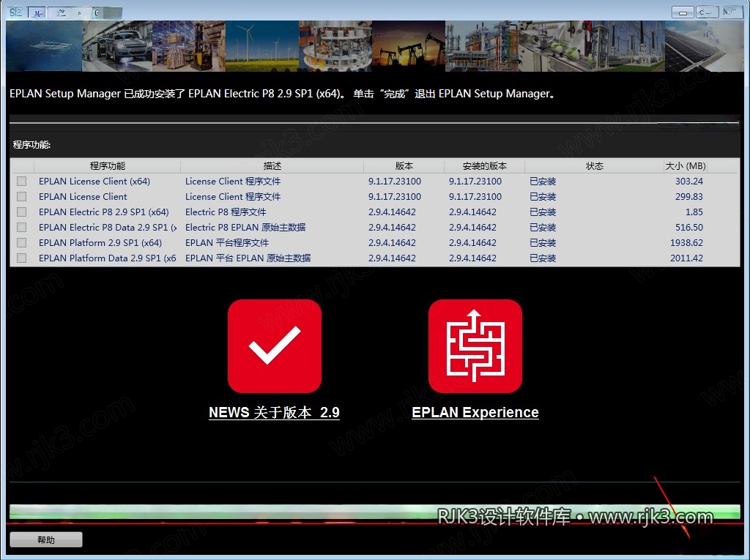
Task: Click size value 1938.62
Action: (686, 242)
